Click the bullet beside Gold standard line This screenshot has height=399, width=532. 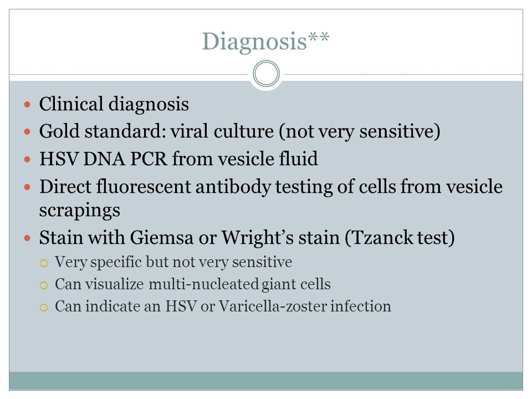28,132
